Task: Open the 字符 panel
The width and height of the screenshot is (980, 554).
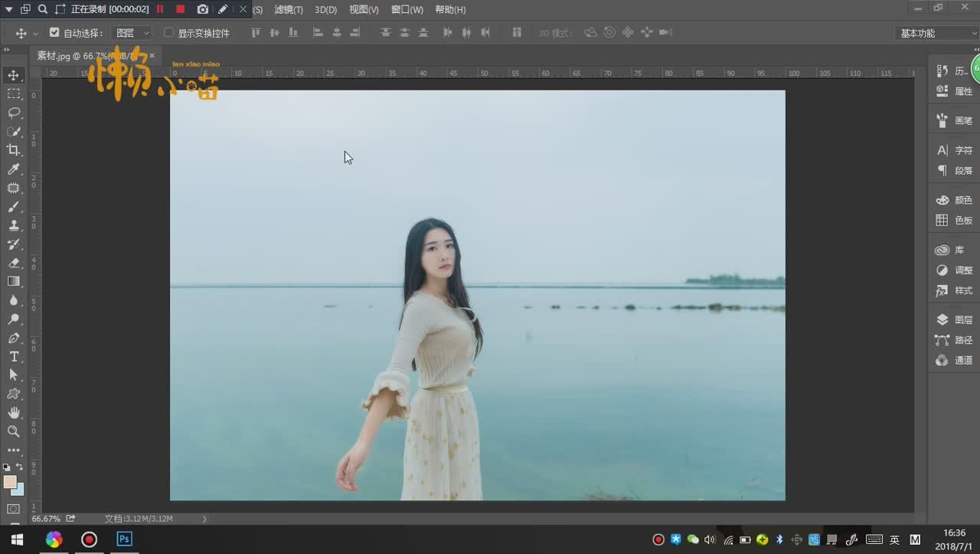Action: coord(954,150)
